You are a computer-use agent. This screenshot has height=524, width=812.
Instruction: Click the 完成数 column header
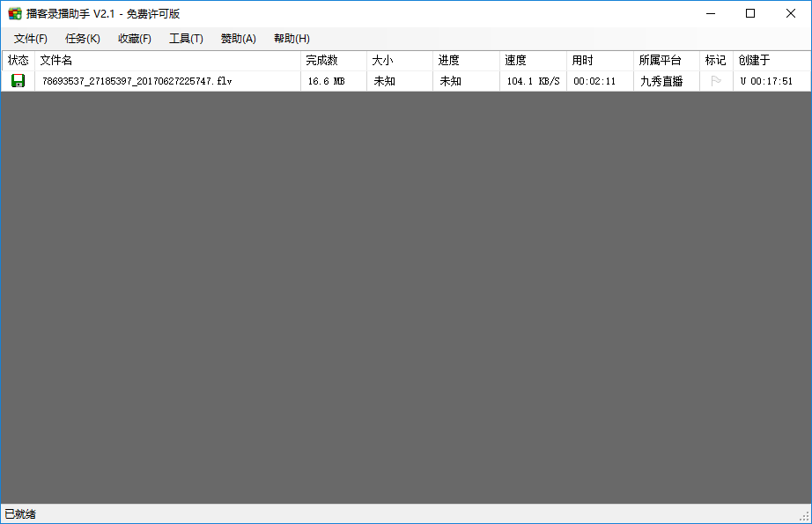click(319, 60)
